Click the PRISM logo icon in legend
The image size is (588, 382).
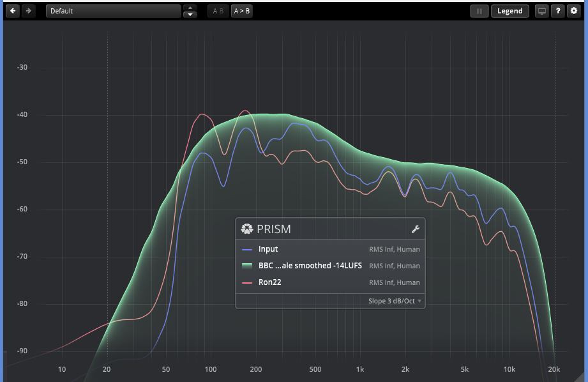[247, 229]
